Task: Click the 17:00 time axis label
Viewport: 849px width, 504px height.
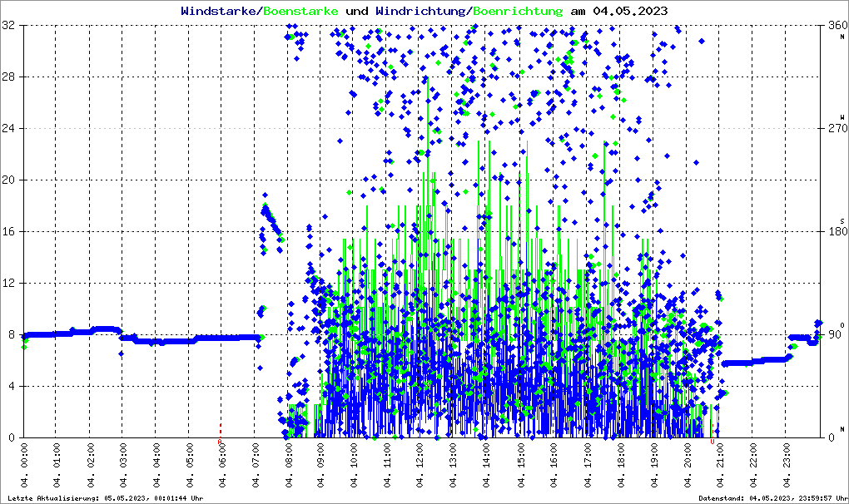Action: coord(587,466)
